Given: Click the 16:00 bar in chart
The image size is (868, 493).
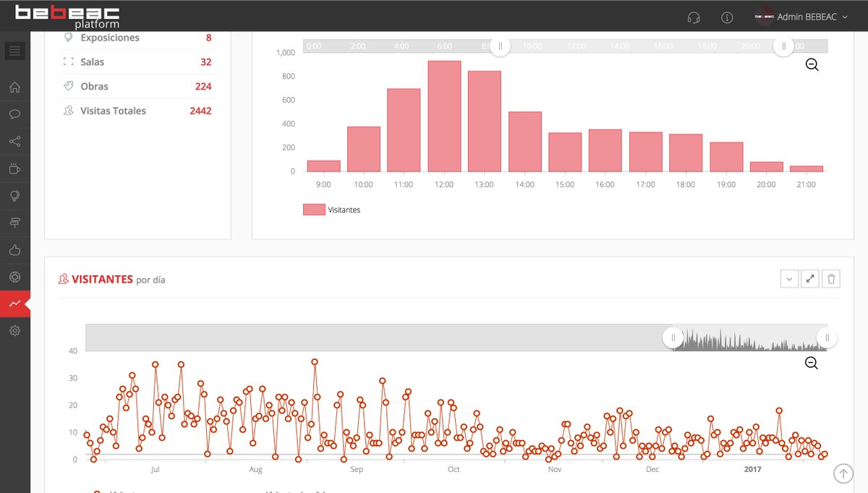Looking at the screenshot, I should (x=605, y=151).
